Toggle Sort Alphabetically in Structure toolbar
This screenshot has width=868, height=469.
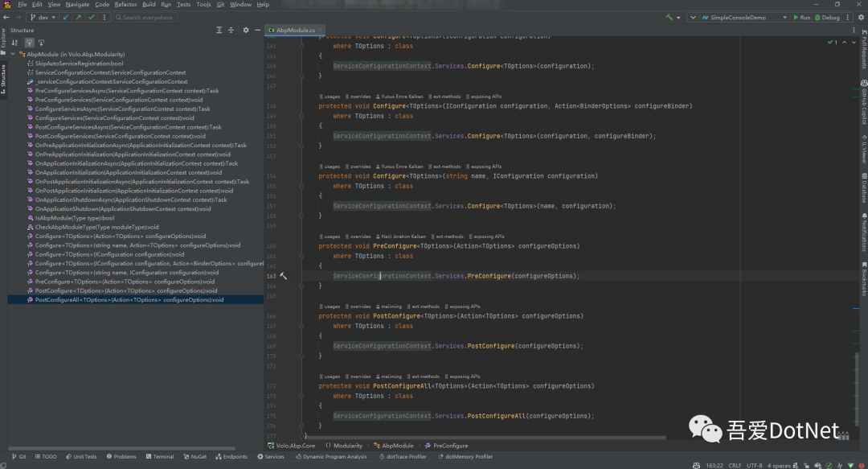[15, 43]
